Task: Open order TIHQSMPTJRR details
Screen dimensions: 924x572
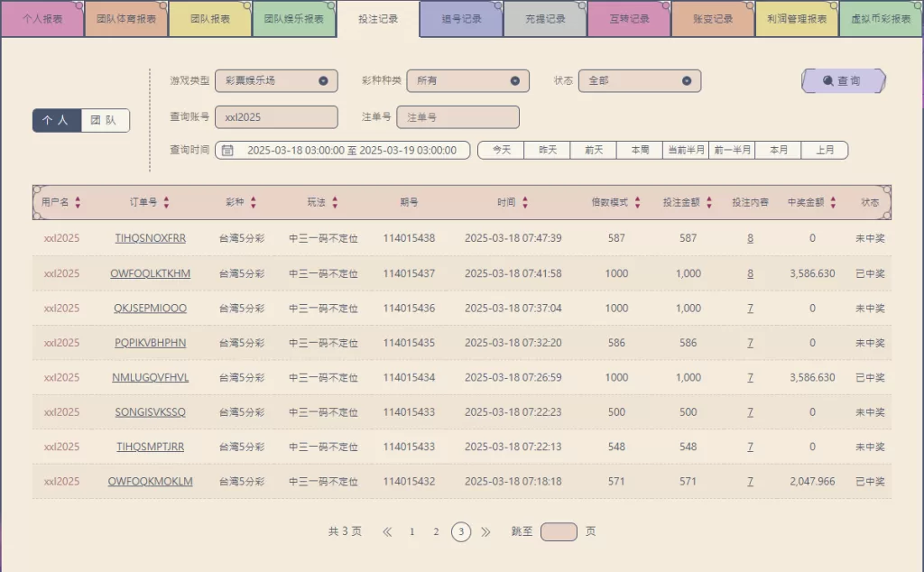Action: tap(151, 447)
